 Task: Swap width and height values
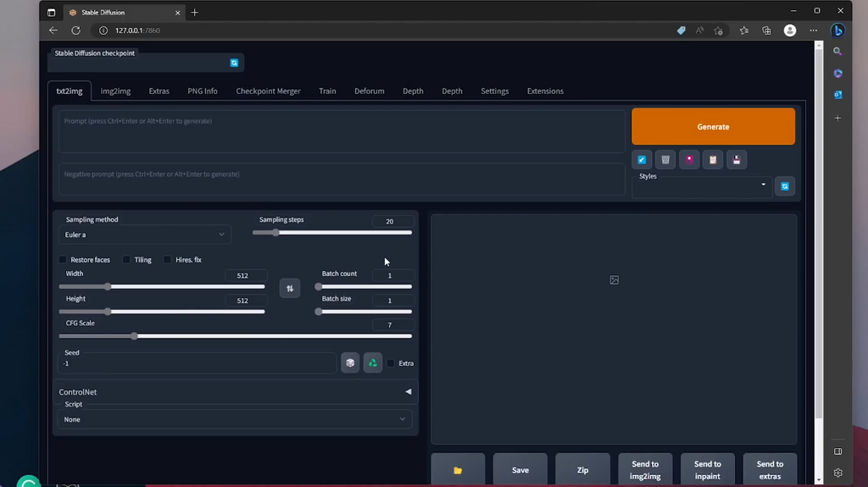pos(290,288)
